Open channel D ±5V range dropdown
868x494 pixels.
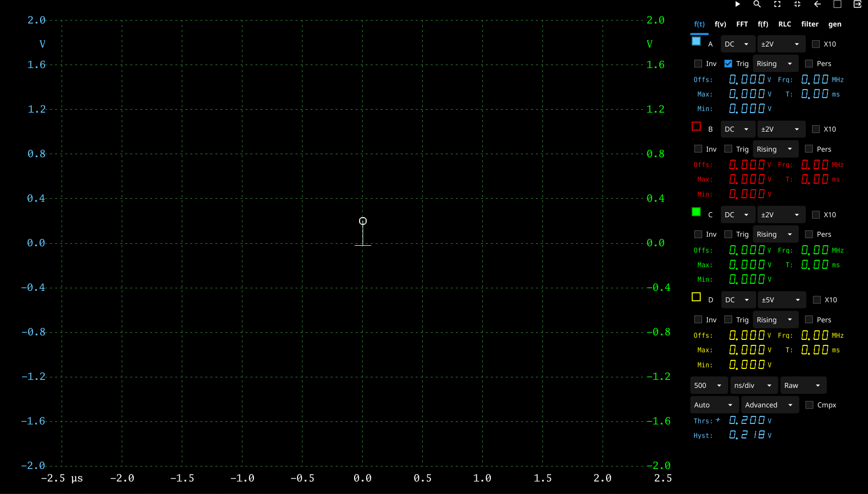pyautogui.click(x=782, y=300)
